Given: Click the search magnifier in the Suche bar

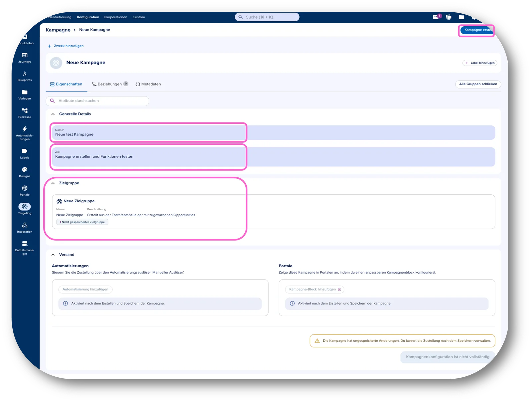Looking at the screenshot, I should (240, 17).
